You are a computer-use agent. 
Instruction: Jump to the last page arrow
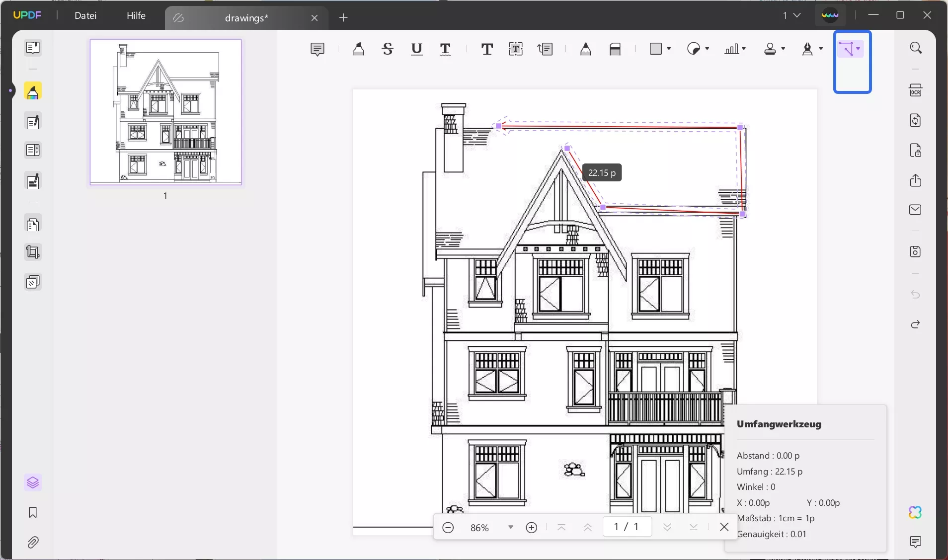(x=694, y=527)
